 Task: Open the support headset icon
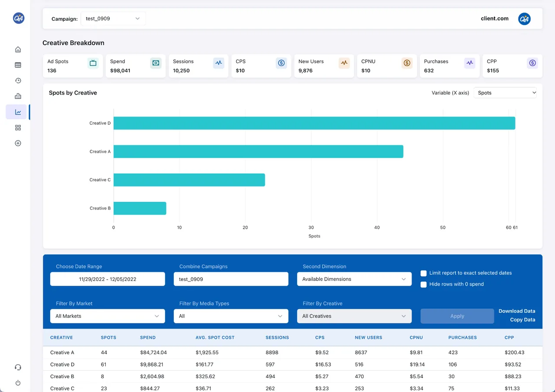point(18,367)
